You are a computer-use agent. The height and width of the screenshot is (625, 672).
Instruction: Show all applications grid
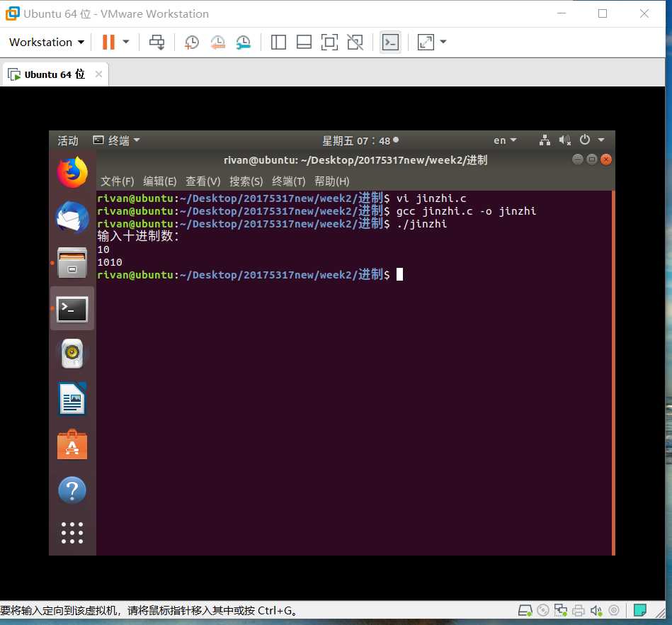tap(72, 533)
